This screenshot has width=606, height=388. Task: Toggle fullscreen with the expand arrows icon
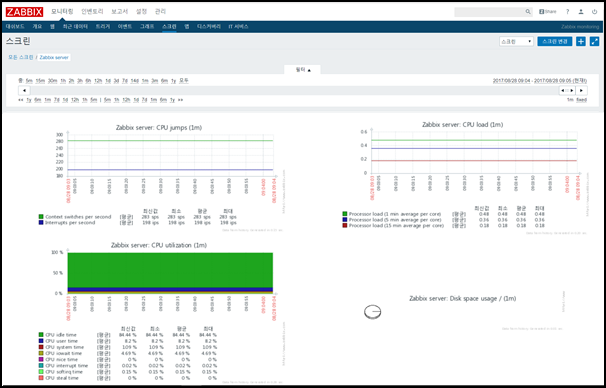coord(594,41)
